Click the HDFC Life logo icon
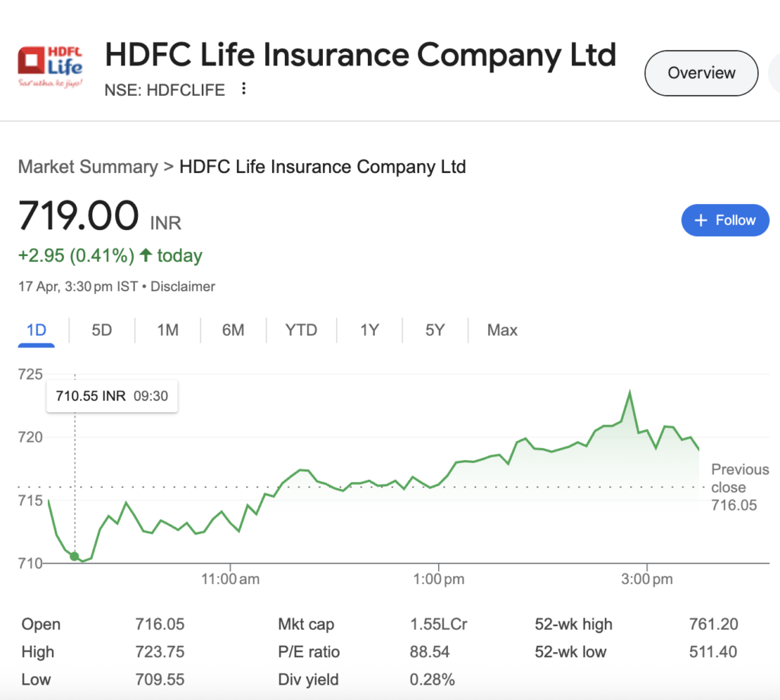 tap(50, 66)
